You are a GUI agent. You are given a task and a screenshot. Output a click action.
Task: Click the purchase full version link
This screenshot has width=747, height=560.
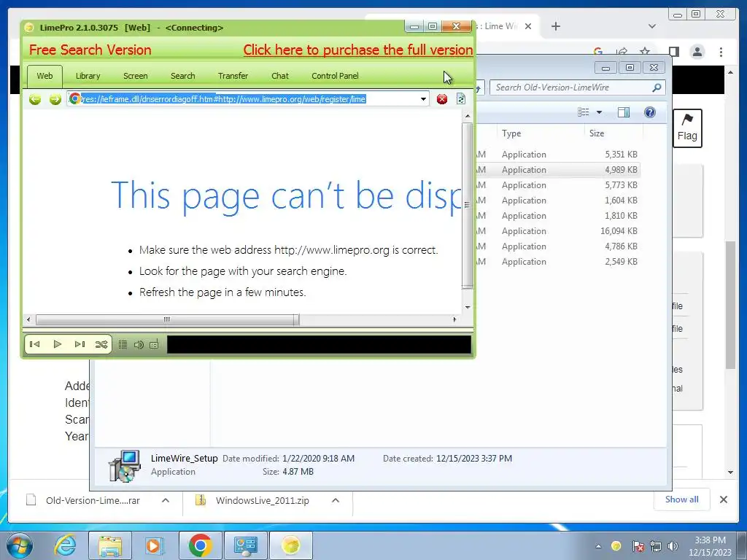click(x=357, y=50)
